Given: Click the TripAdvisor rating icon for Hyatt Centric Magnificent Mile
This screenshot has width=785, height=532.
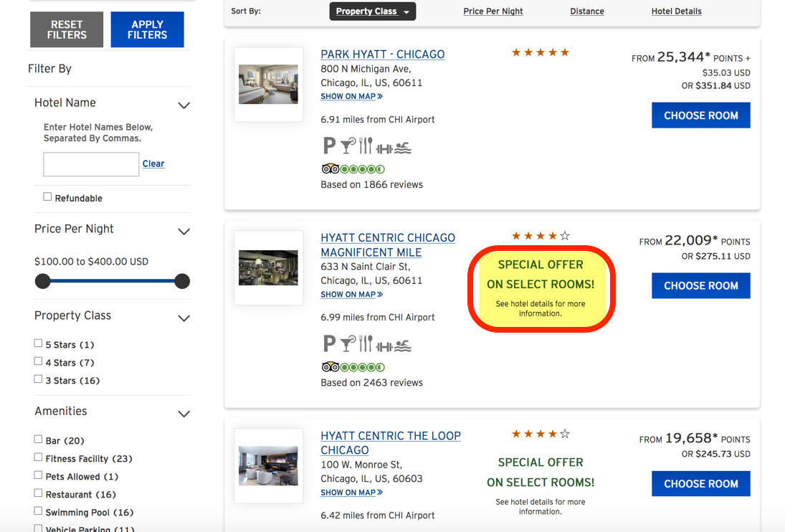Looking at the screenshot, I should (x=353, y=367).
